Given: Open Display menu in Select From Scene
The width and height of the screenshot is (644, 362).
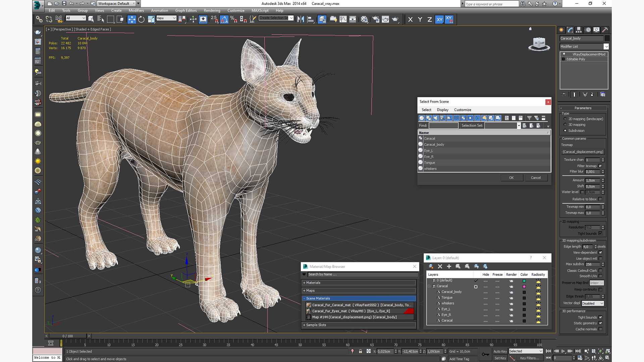Looking at the screenshot, I should pyautogui.click(x=442, y=110).
